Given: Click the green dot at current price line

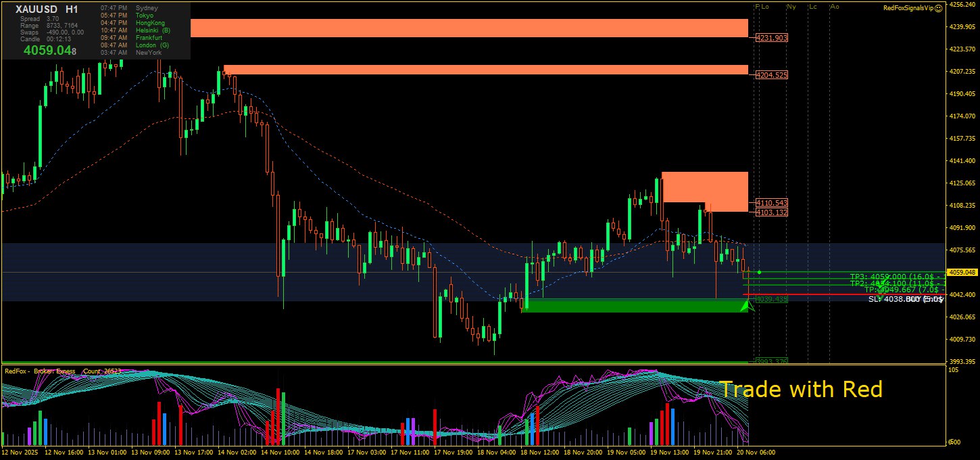Looking at the screenshot, I should [760, 272].
